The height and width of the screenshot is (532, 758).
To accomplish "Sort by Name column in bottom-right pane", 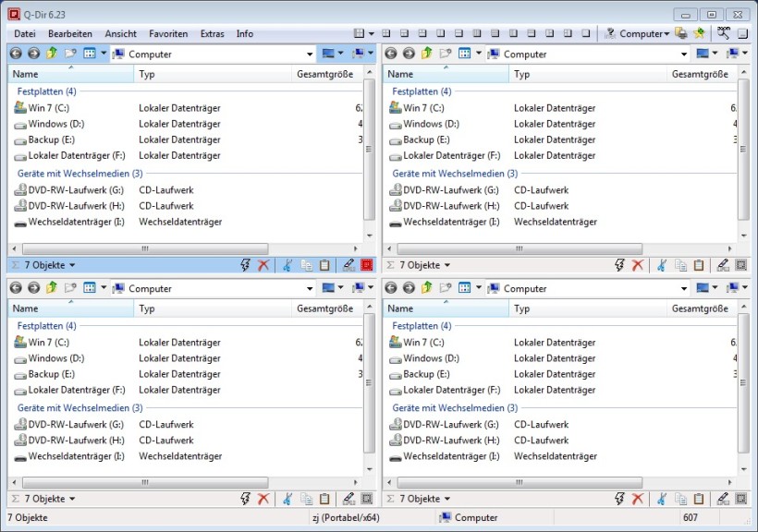I will (446, 308).
